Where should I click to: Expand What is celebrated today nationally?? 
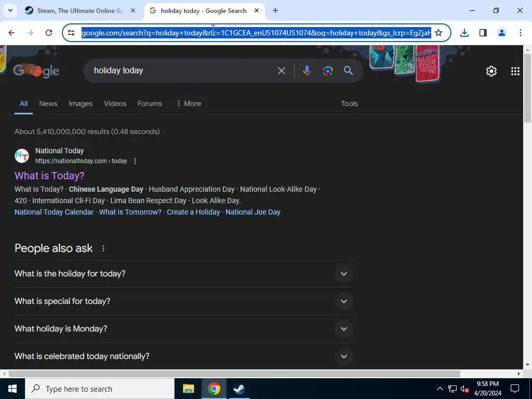point(183,356)
